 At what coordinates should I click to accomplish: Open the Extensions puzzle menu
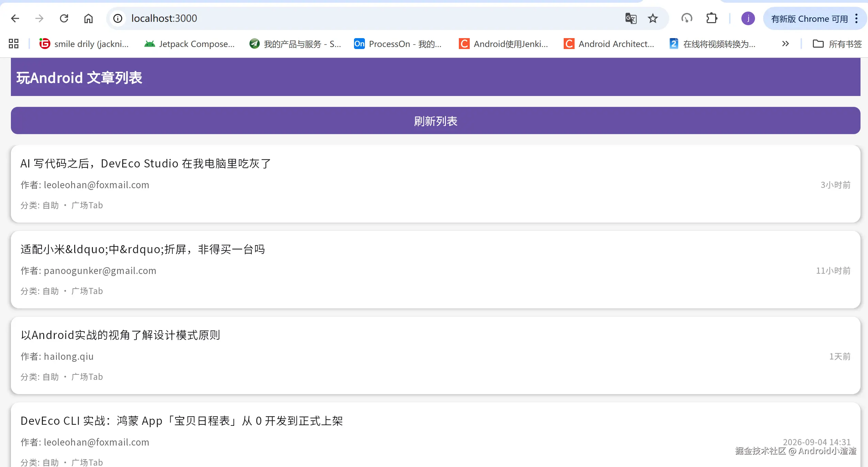click(712, 18)
